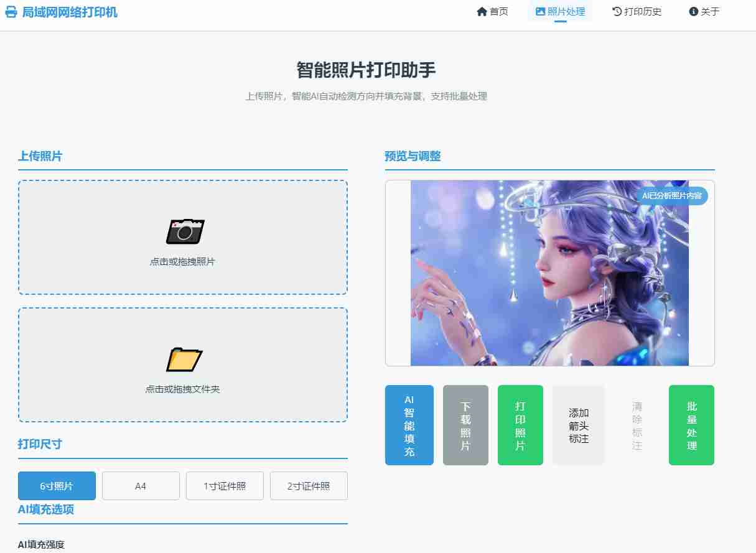The width and height of the screenshot is (756, 553).
Task: Click the camera icon to upload a photo
Action: click(184, 231)
